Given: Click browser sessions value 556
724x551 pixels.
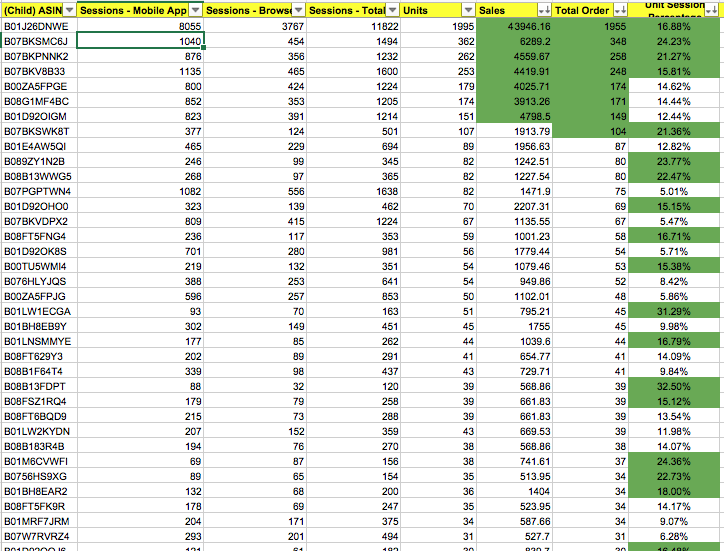Looking at the screenshot, I should click(255, 192).
